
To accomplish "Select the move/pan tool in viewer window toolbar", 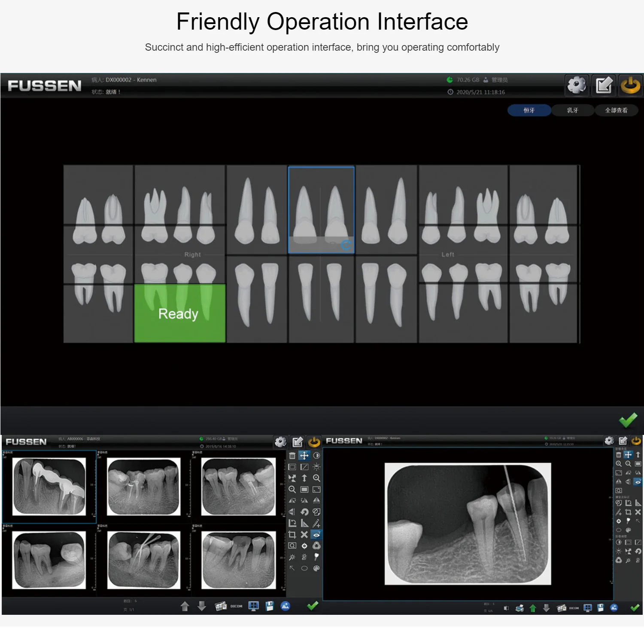I will pyautogui.click(x=628, y=455).
